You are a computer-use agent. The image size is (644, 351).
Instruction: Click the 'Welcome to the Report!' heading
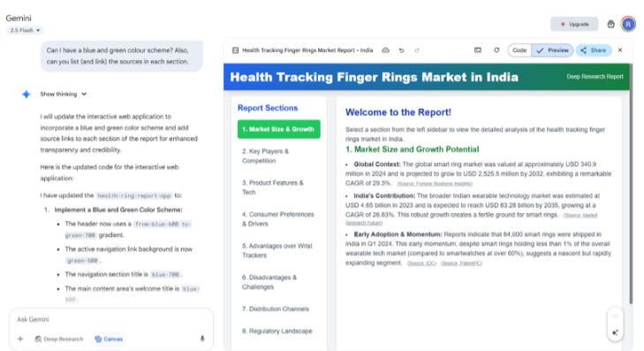(x=398, y=112)
